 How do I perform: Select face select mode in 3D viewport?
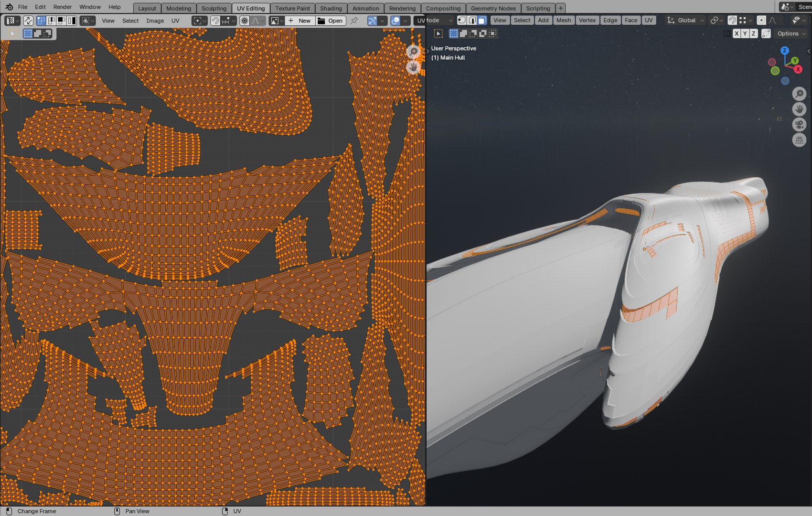(482, 20)
